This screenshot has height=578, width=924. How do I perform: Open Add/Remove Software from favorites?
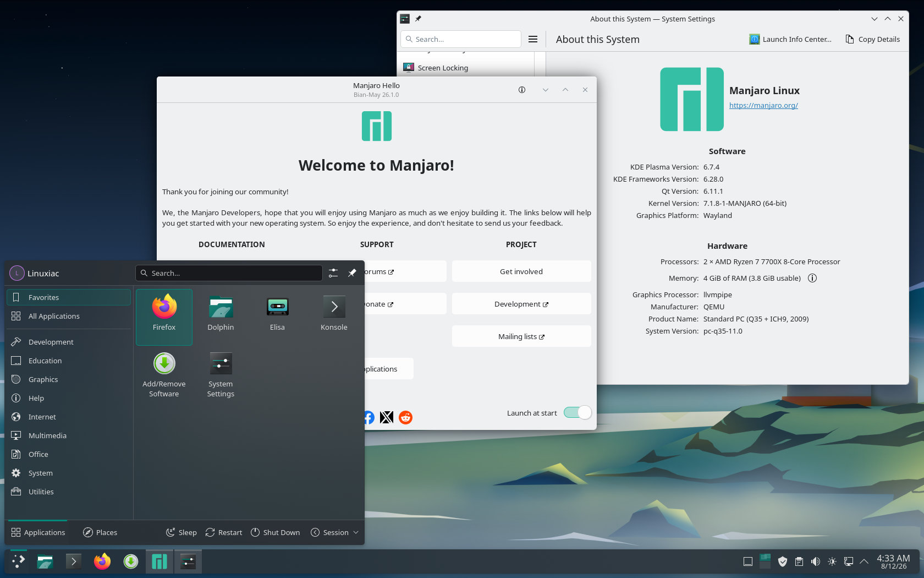point(164,375)
